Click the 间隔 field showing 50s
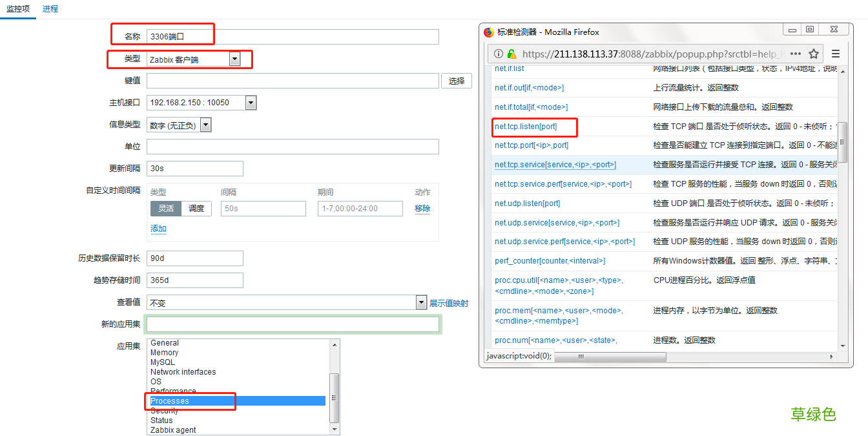 263,209
